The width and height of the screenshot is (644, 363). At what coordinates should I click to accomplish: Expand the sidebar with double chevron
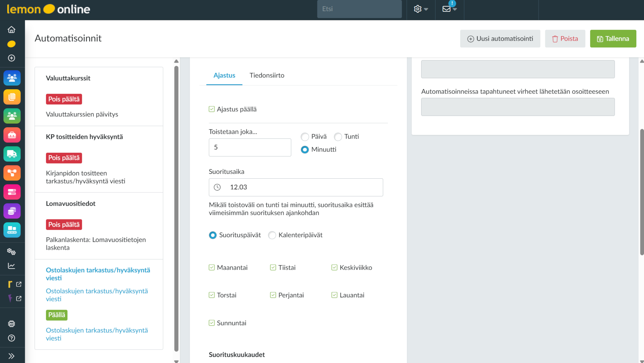click(x=12, y=356)
